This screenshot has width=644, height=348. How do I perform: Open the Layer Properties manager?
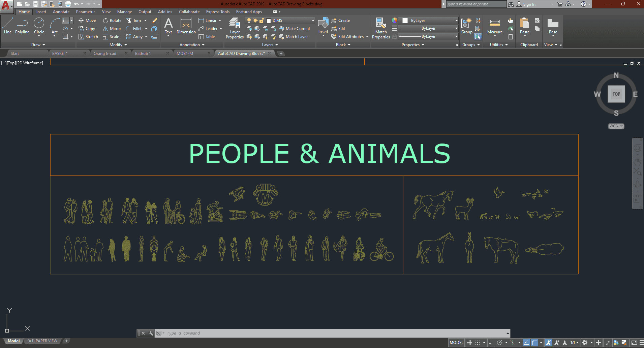tap(235, 28)
